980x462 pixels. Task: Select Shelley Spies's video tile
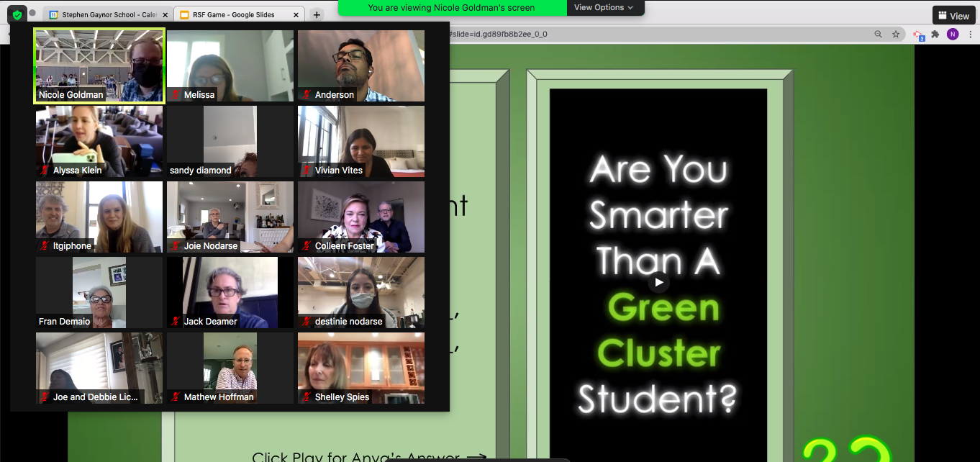pyautogui.click(x=361, y=368)
